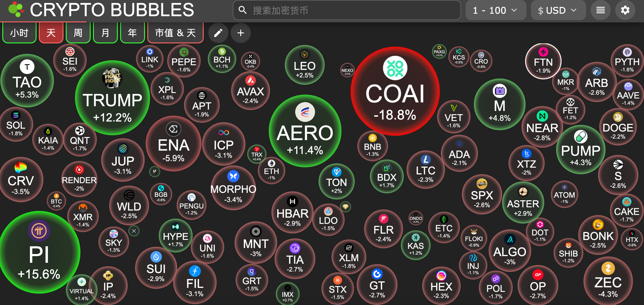Select the 天 timeframe tab
Viewport: 644px width, 305px height.
(51, 33)
